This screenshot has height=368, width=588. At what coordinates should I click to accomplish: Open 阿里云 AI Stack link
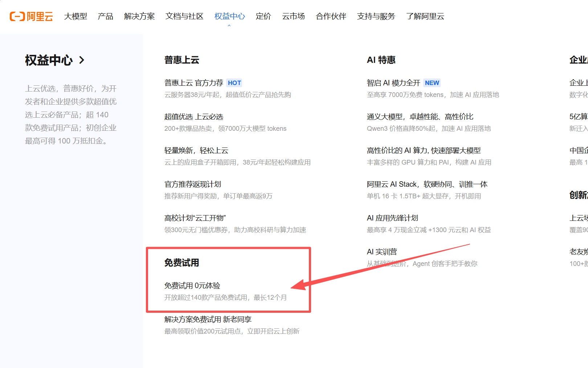[427, 184]
